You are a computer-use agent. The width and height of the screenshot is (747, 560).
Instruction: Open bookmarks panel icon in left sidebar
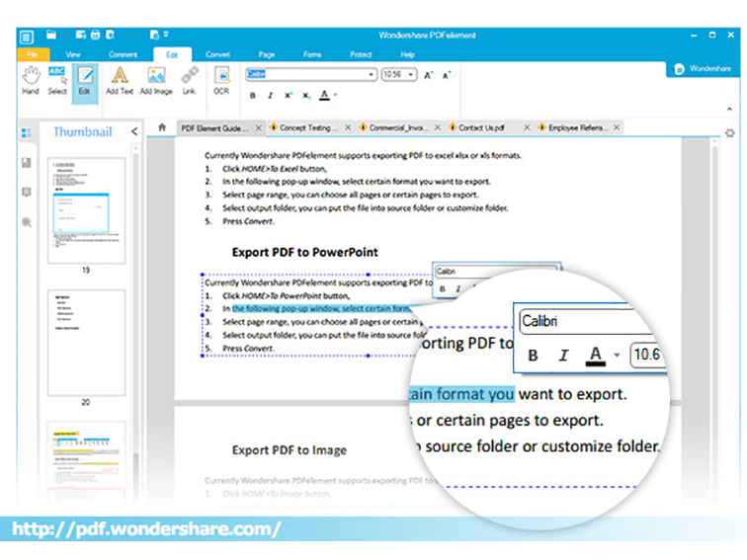[x=27, y=163]
